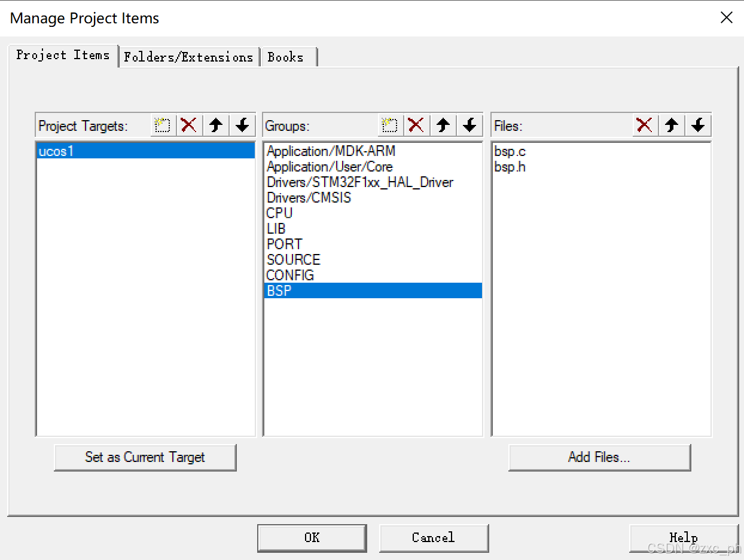Open the Folders/Extensions tab
Image resolution: width=744 pixels, height=560 pixels.
189,57
